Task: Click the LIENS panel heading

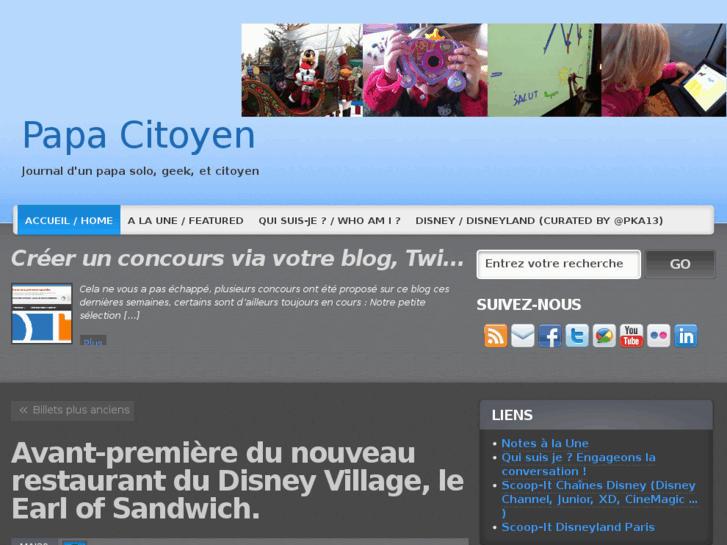Action: point(512,415)
